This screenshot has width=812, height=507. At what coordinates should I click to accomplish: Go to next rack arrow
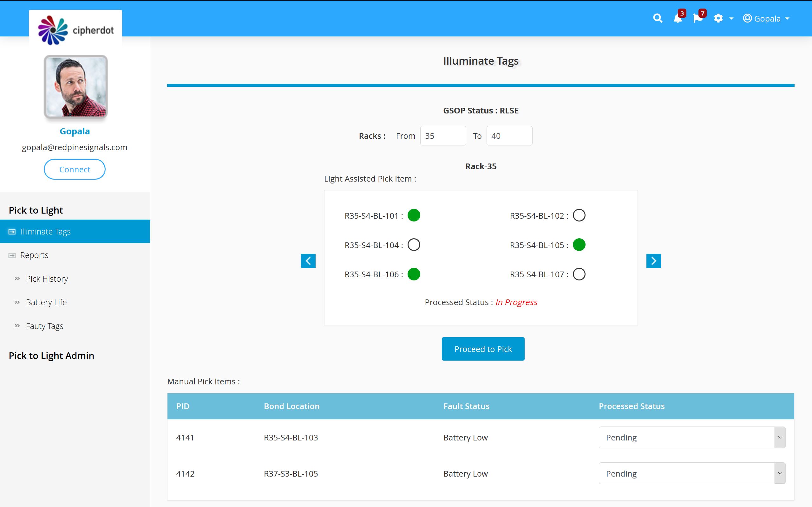coord(653,261)
